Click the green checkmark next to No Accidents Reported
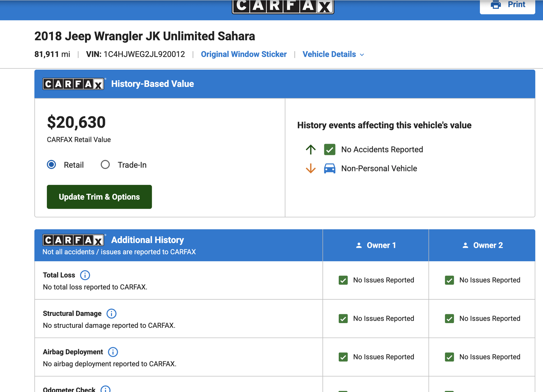 [x=330, y=149]
